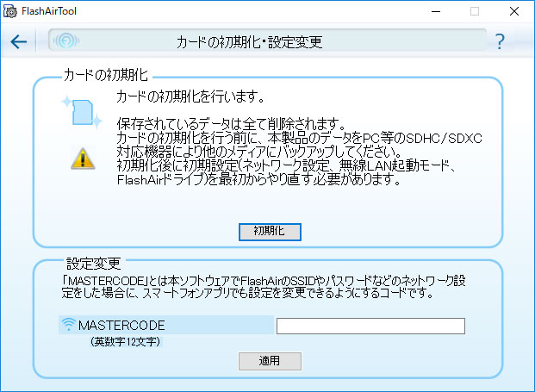
Task: Click the (英数字12文字) hint text
Action: point(126,341)
